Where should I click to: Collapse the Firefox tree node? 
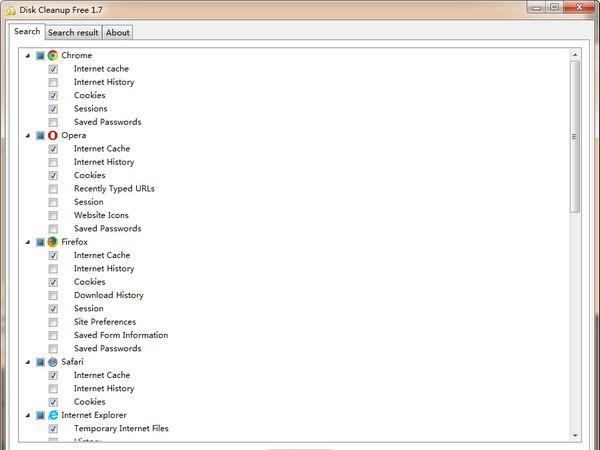pos(28,242)
